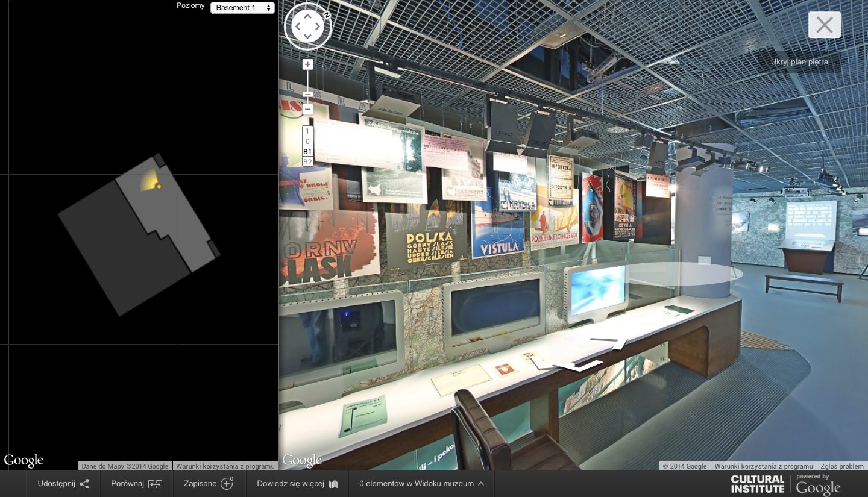Pan the view up with the compass arrow
Screen dimensions: 868x497
click(x=307, y=16)
